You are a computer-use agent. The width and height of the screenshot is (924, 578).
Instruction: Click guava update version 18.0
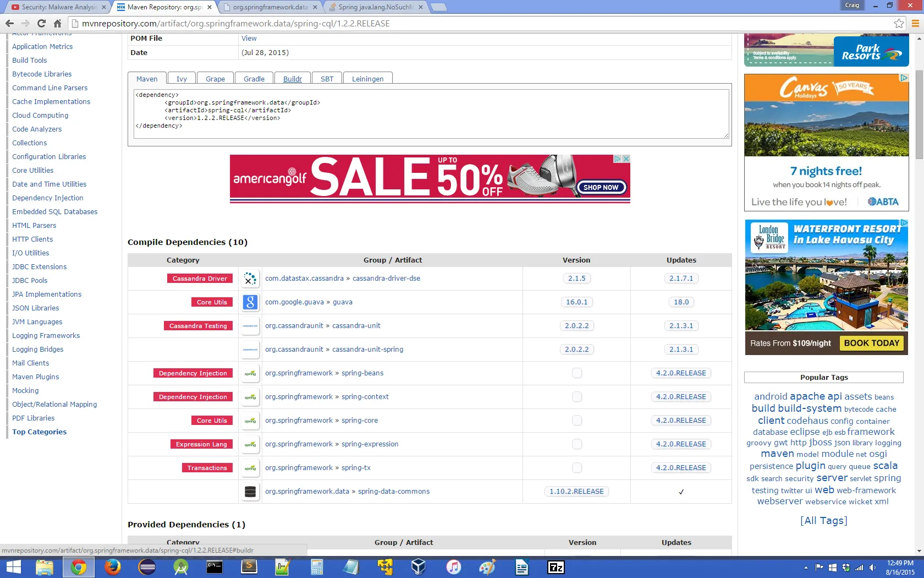[x=681, y=302]
